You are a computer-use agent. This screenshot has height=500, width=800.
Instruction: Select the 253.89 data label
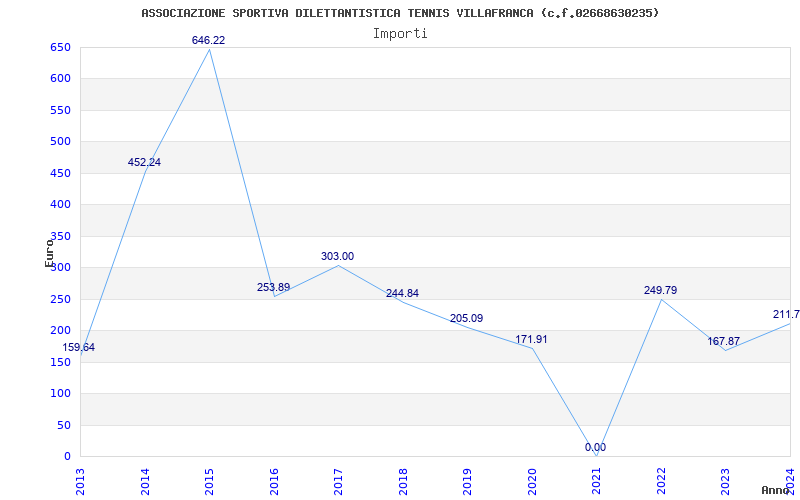tap(273, 287)
